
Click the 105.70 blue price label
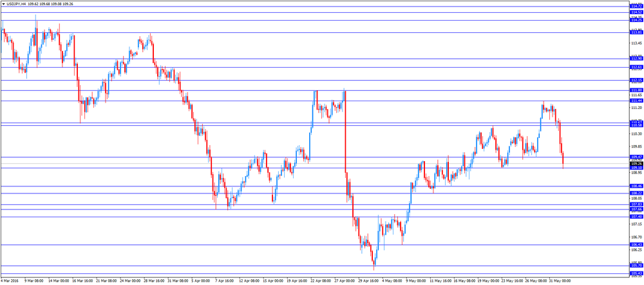(x=636, y=266)
